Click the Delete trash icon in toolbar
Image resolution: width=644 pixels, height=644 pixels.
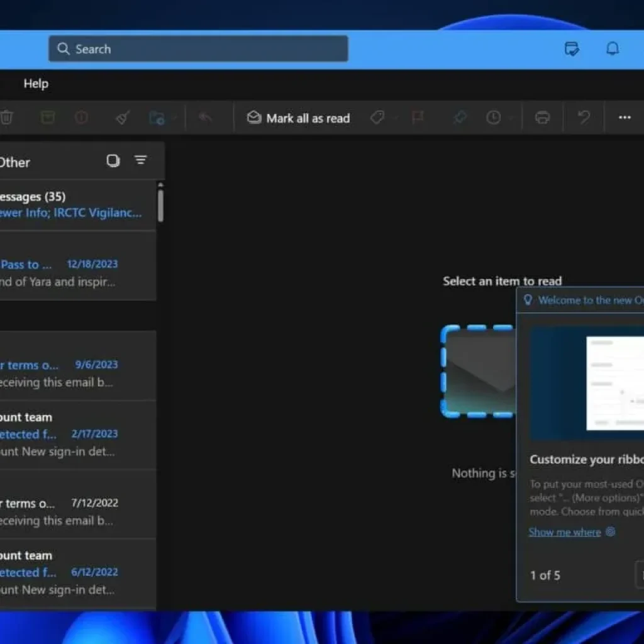click(x=6, y=118)
